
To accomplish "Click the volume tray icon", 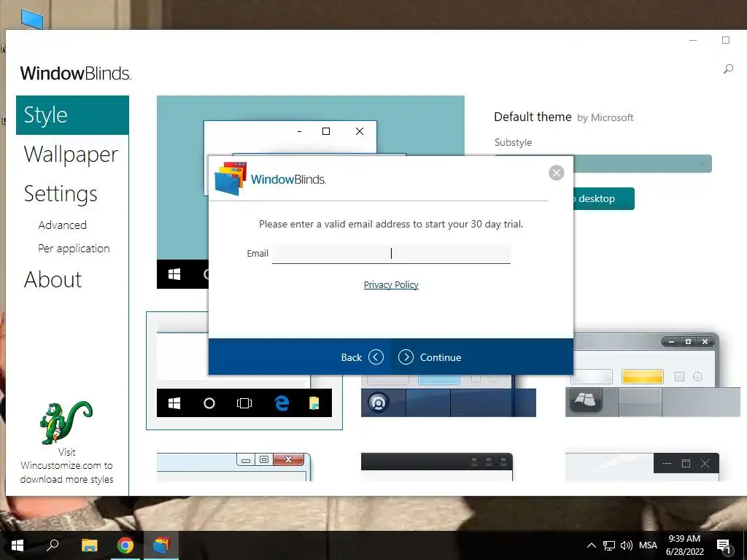I will [627, 545].
